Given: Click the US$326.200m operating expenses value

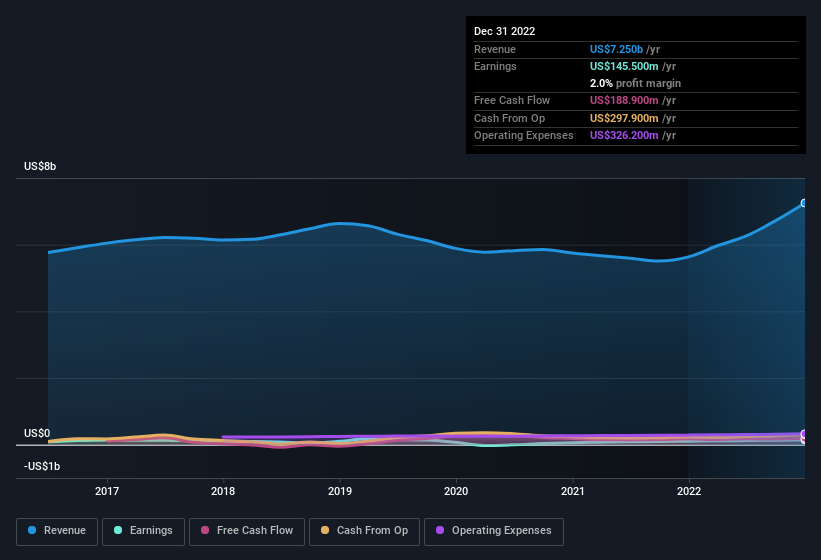Looking at the screenshot, I should pyautogui.click(x=624, y=136).
